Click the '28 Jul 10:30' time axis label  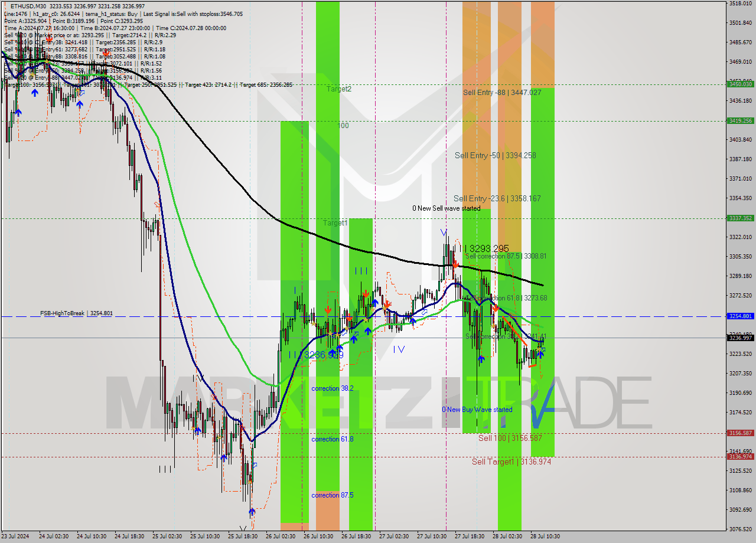(545, 537)
